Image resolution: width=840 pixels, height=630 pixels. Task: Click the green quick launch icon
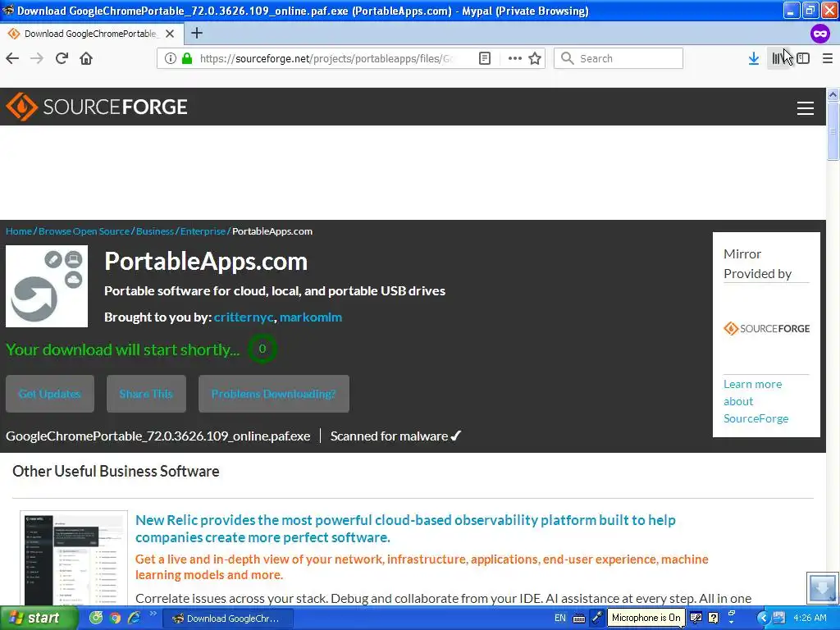click(96, 619)
